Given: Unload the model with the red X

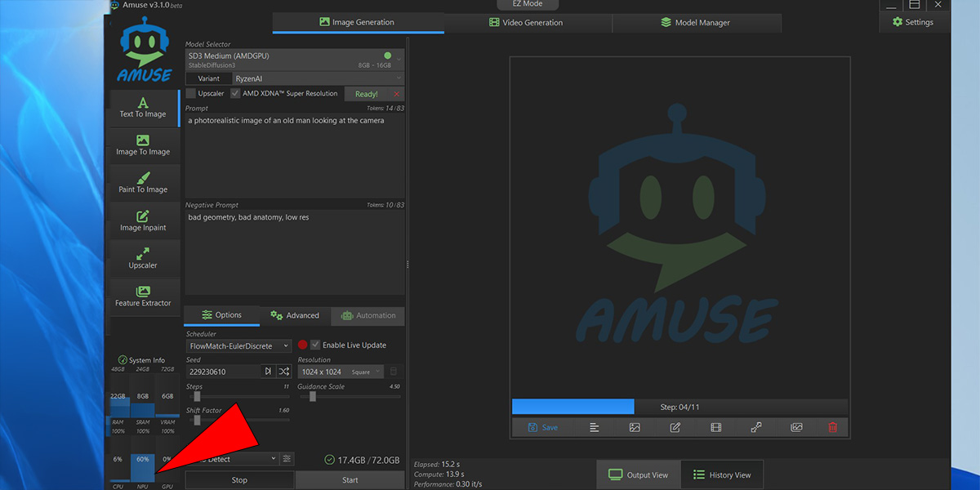Looking at the screenshot, I should click(x=397, y=94).
